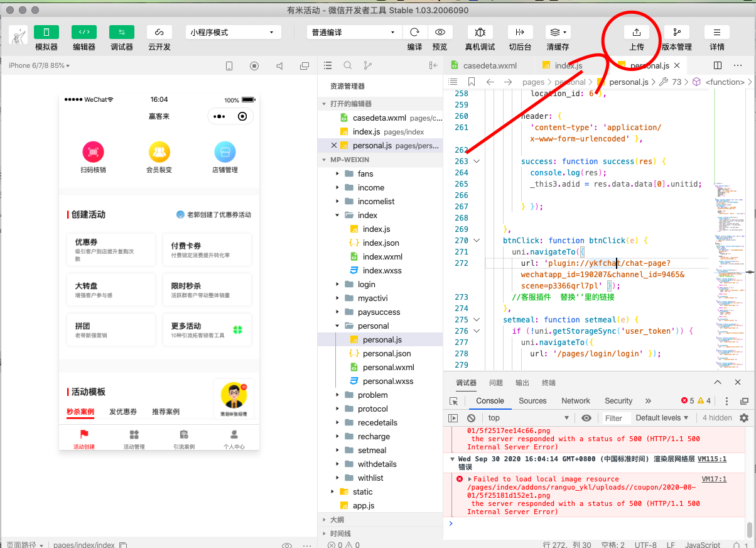Open console settings gear icon
This screenshot has height=548, width=756.
pos(744,418)
